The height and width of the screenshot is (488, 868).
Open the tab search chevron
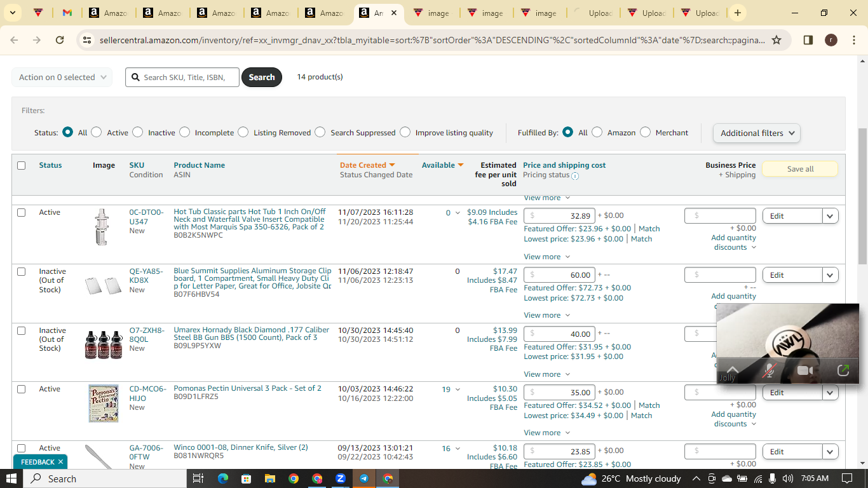pos(14,13)
